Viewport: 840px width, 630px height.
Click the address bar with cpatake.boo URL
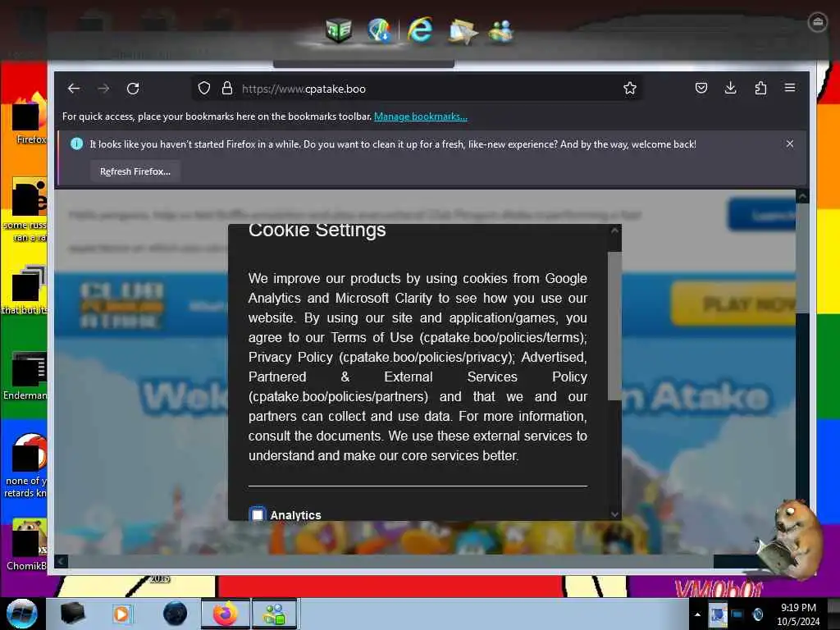(x=418, y=89)
